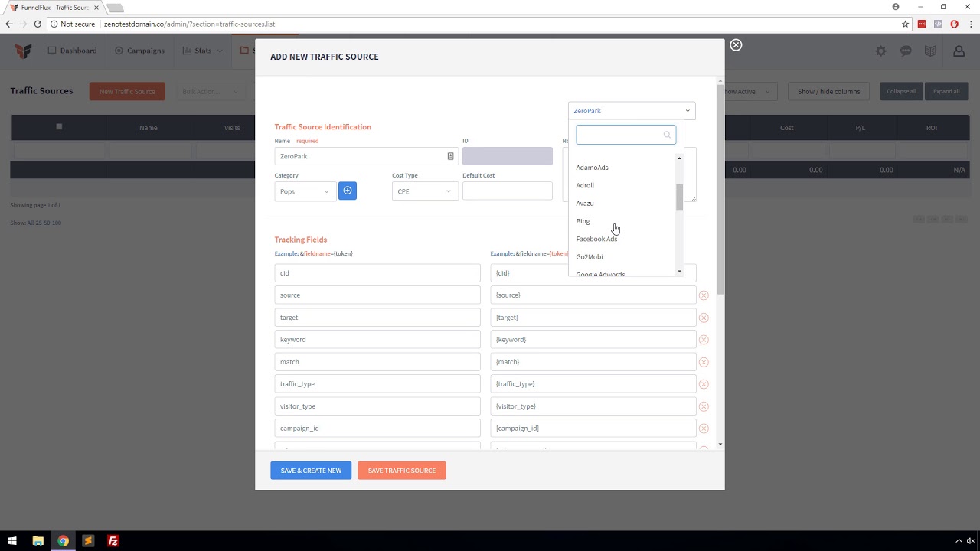Image resolution: width=980 pixels, height=551 pixels.
Task: Open the Cost Type CPE dropdown
Action: tap(425, 191)
